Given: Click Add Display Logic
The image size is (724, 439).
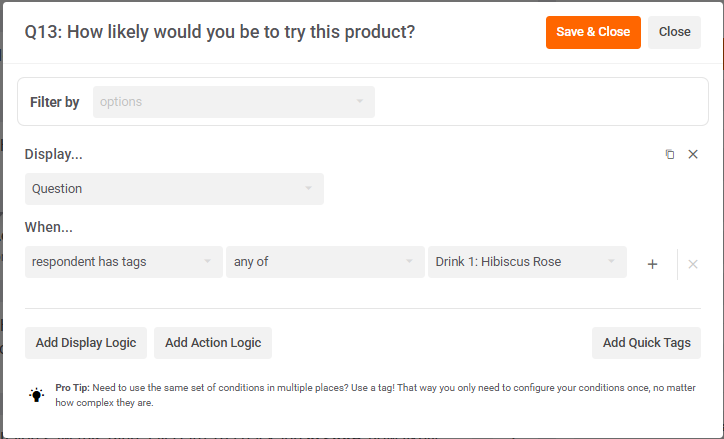Looking at the screenshot, I should click(x=86, y=343).
